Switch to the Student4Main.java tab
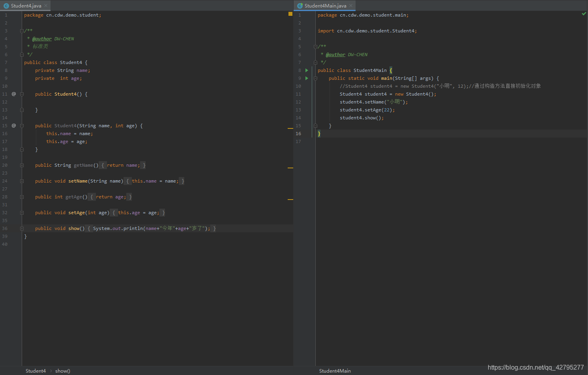 [x=325, y=6]
